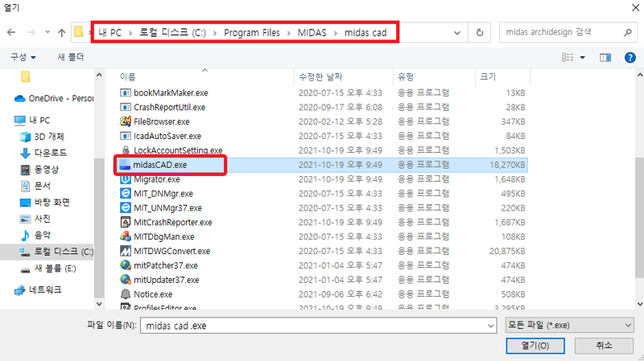This screenshot has width=644, height=361.
Task: Select midasCAD.exe file
Action: 159,165
